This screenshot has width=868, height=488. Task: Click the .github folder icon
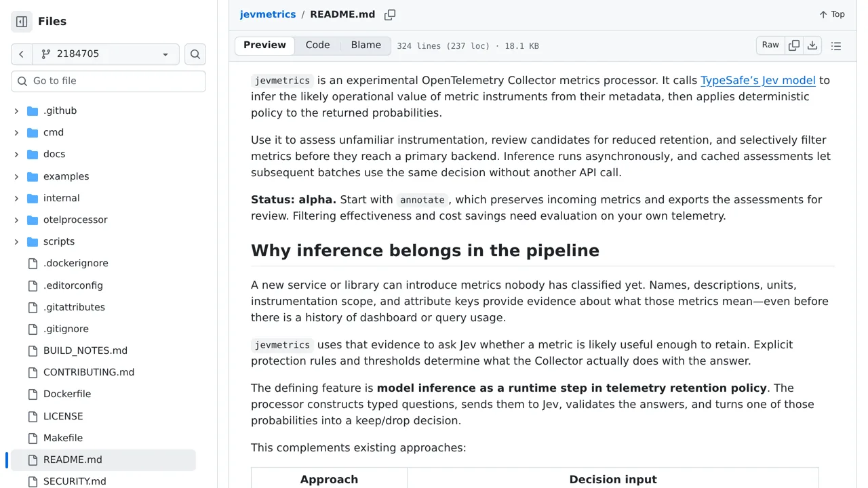pyautogui.click(x=33, y=110)
